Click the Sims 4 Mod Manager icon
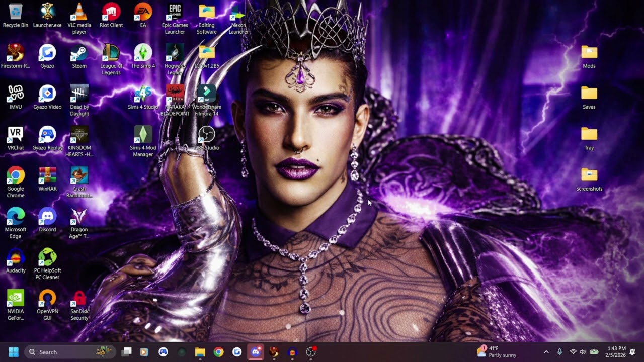 [x=143, y=141]
